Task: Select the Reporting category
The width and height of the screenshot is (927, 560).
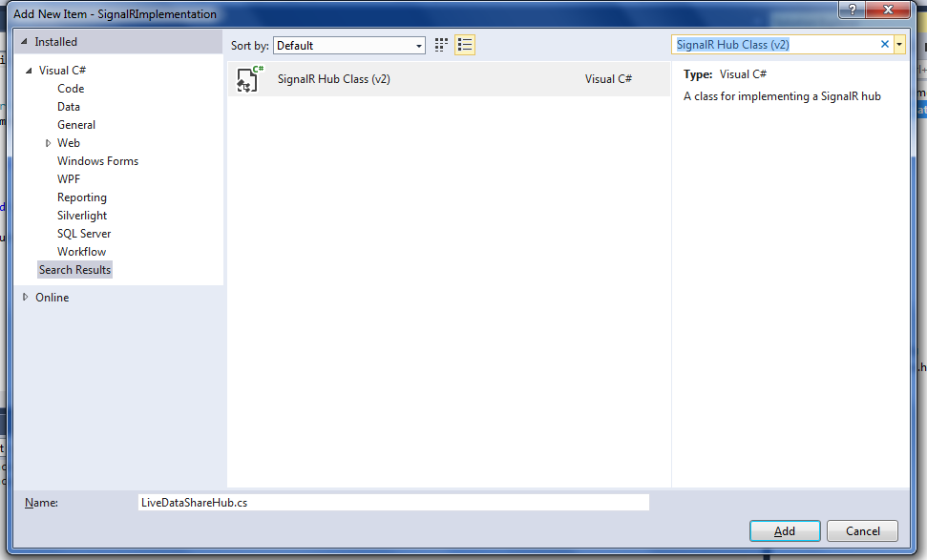Action: click(82, 197)
